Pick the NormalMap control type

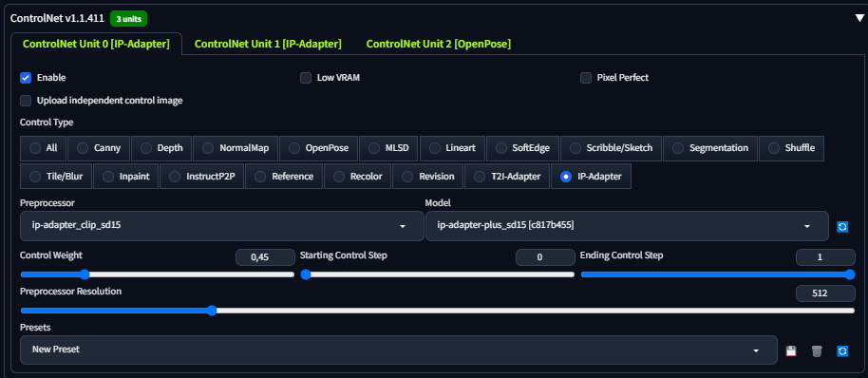click(236, 148)
